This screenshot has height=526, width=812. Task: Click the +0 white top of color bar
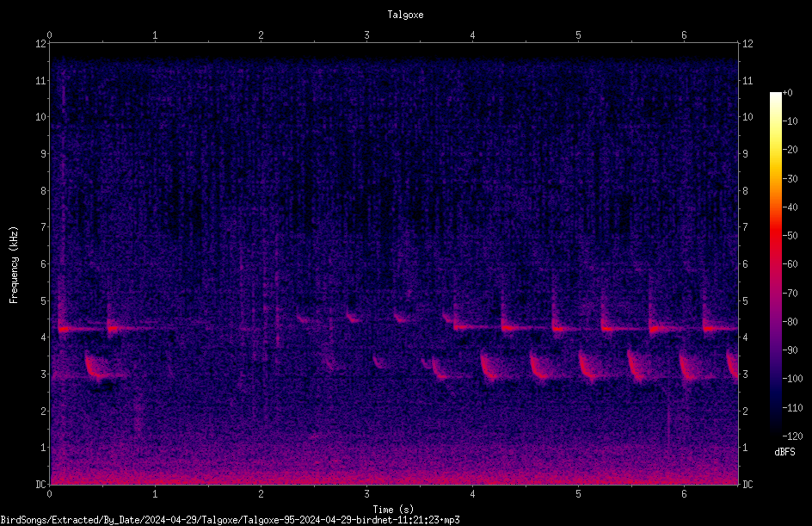pos(776,95)
